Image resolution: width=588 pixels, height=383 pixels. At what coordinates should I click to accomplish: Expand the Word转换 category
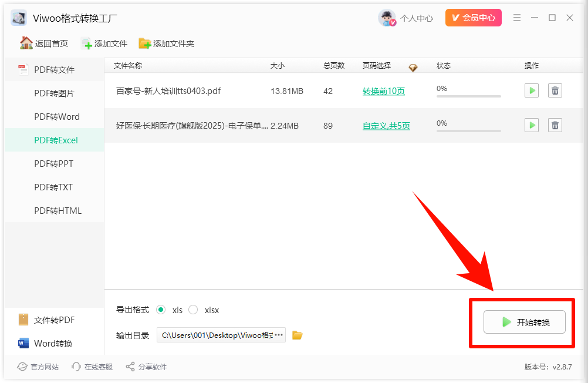54,343
